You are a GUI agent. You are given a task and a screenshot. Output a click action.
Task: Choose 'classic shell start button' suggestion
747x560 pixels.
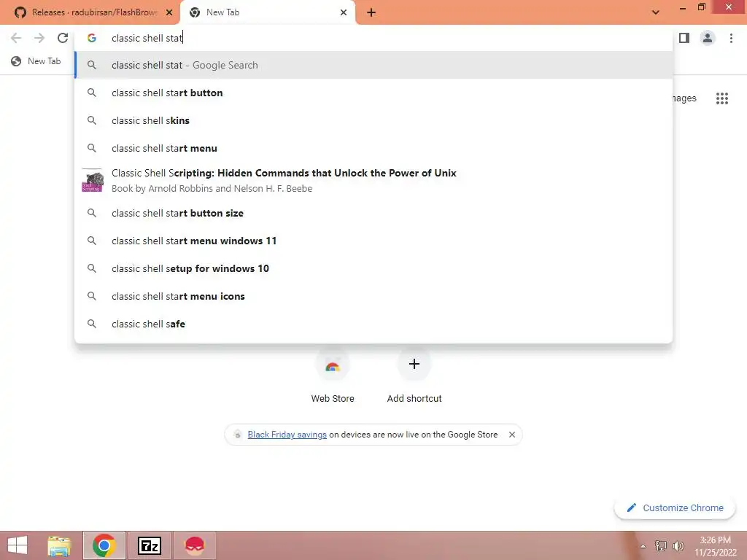pos(373,93)
